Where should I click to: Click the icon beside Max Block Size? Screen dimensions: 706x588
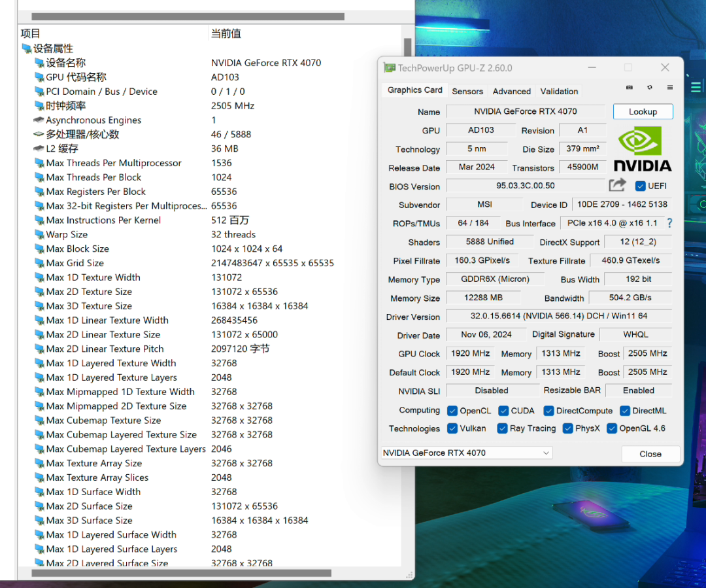click(x=40, y=249)
